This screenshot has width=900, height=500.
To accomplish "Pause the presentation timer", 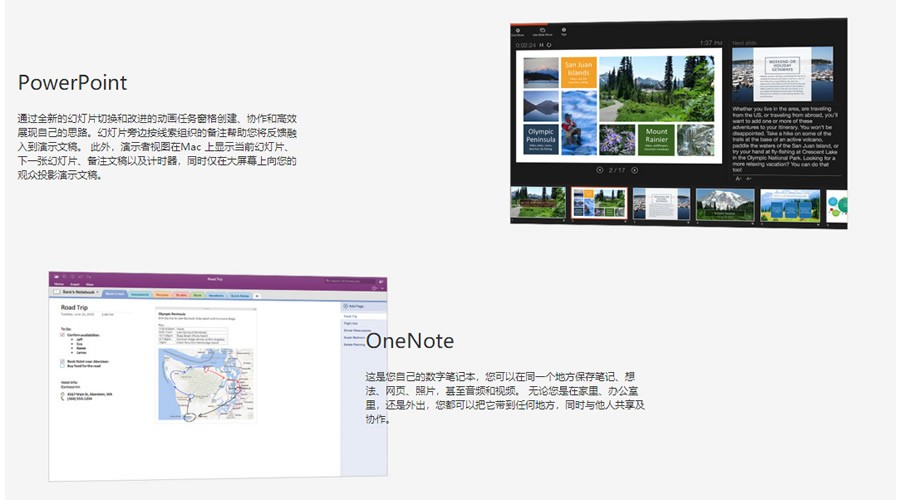I will click(541, 45).
